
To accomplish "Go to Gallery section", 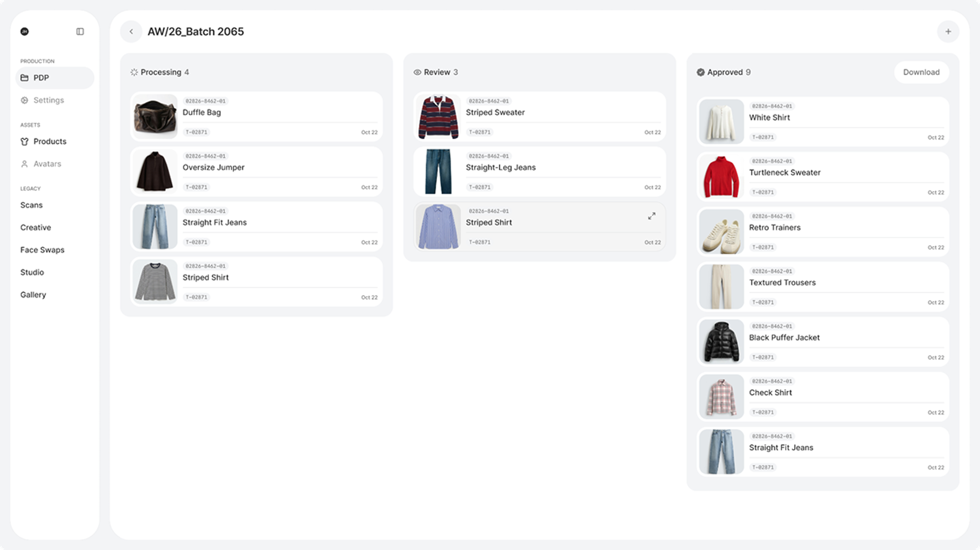I will click(33, 295).
